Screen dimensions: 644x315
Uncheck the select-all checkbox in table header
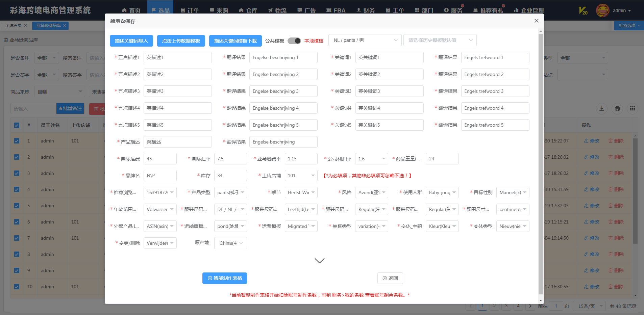17,125
